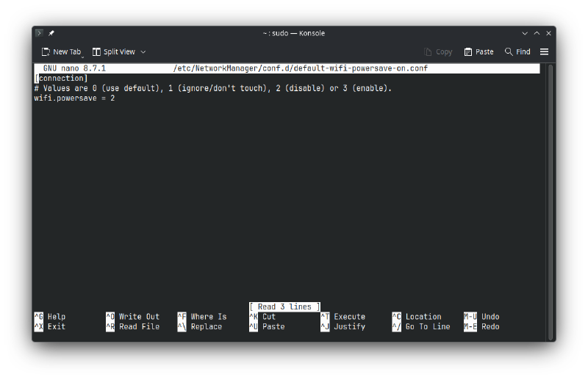This screenshot has width=588, height=380.
Task: Open the hamburger menu
Action: [544, 51]
